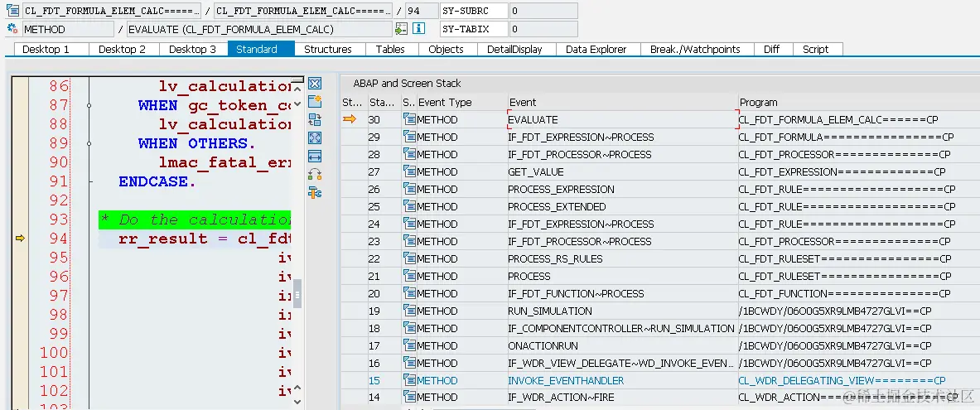Click the editor bottom scroll-down chevron
The image size is (980, 410).
(x=297, y=402)
